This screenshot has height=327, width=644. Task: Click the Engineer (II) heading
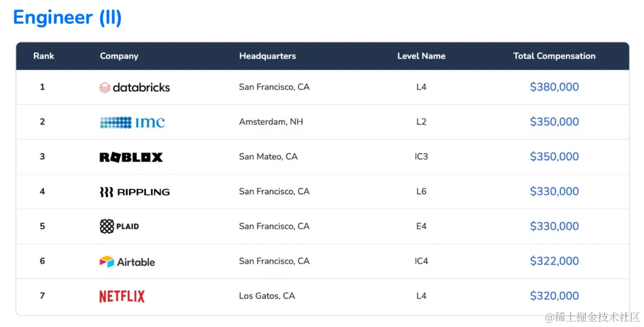pyautogui.click(x=67, y=17)
